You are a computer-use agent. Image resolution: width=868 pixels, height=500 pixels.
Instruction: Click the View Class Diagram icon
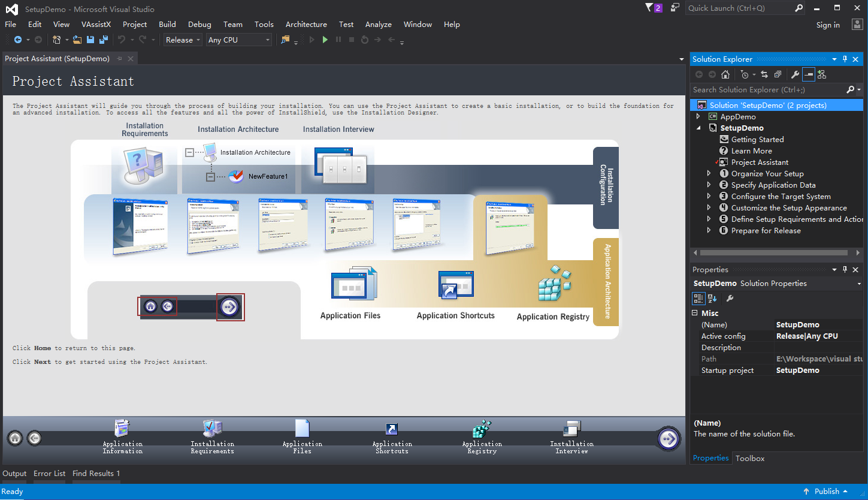coord(822,74)
